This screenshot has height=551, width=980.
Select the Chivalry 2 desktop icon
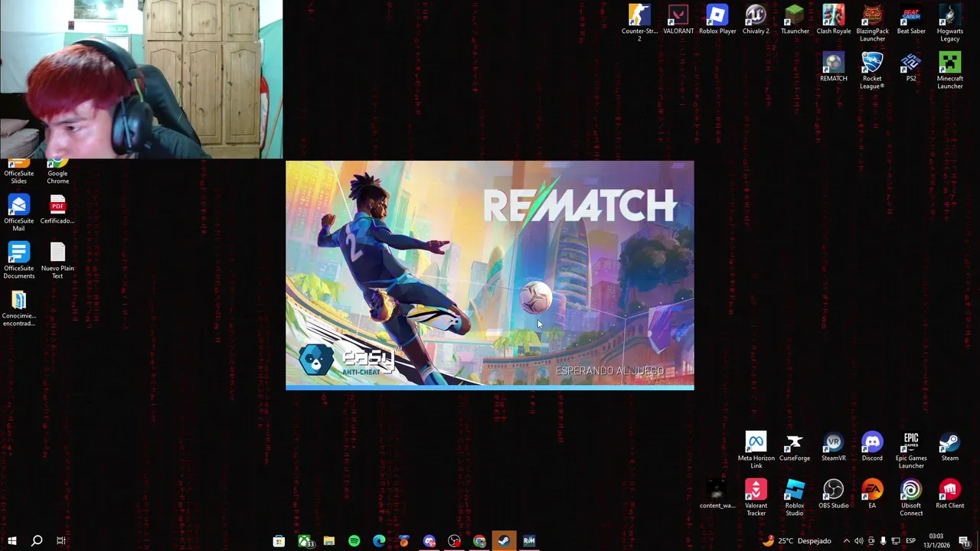click(x=756, y=20)
